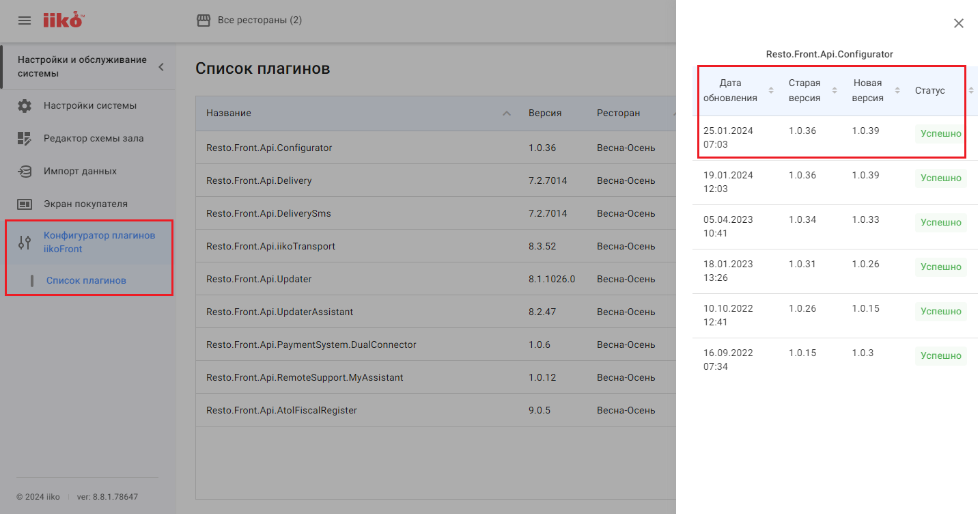Click the restaurant store icon
The image size is (980, 514).
203,21
